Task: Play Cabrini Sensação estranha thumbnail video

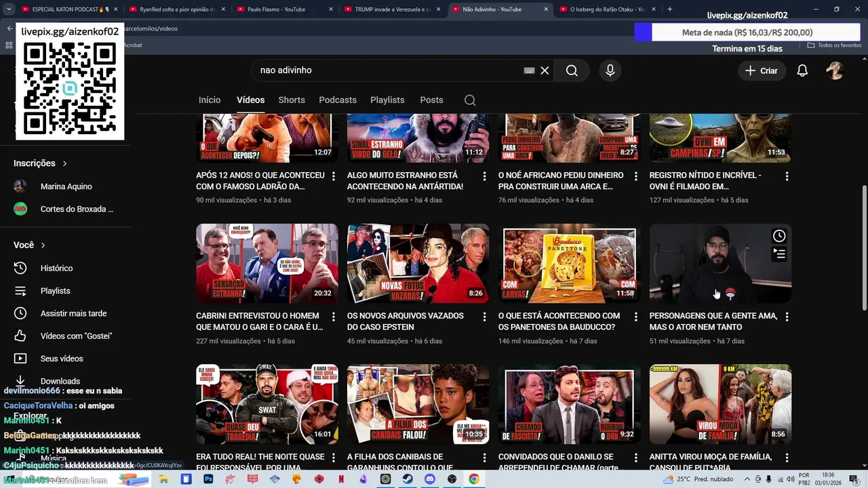Action: point(267,263)
